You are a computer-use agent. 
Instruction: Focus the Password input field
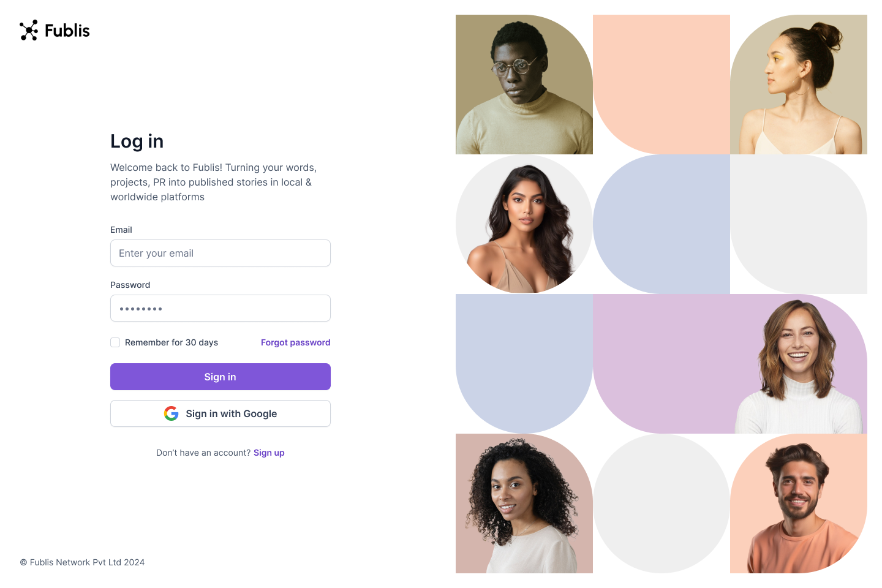point(221,308)
